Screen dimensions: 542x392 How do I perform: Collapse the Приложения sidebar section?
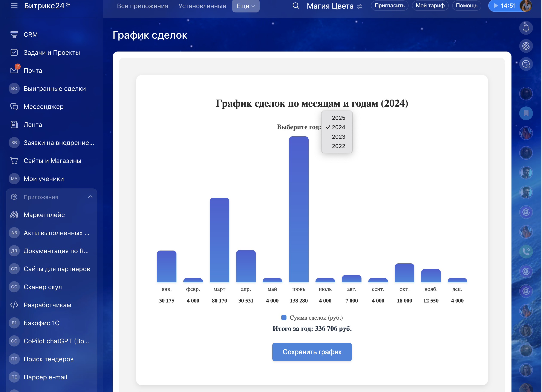pyautogui.click(x=90, y=197)
